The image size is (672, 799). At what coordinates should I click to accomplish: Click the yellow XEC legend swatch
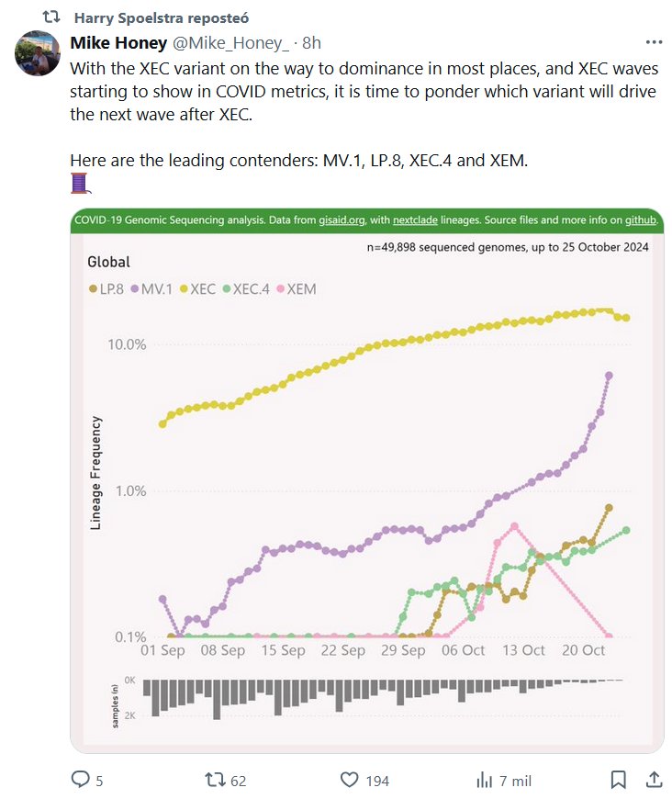(x=184, y=289)
